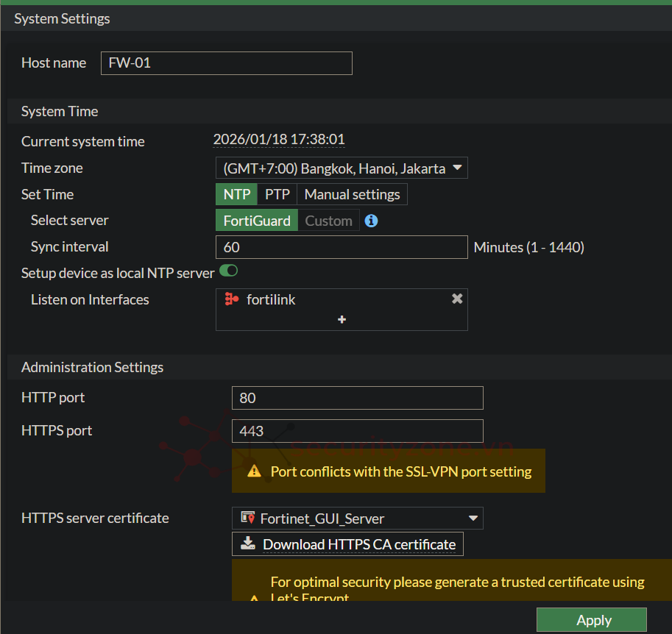Choose Custom as the NTP server
The image size is (672, 634).
[328, 221]
